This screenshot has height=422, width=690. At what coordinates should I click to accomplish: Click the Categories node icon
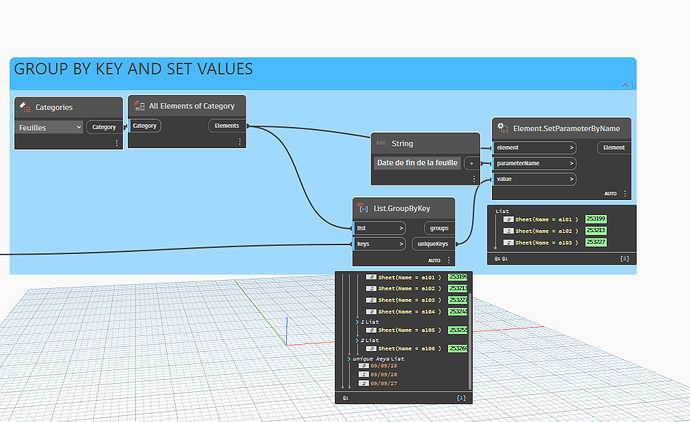[25, 106]
